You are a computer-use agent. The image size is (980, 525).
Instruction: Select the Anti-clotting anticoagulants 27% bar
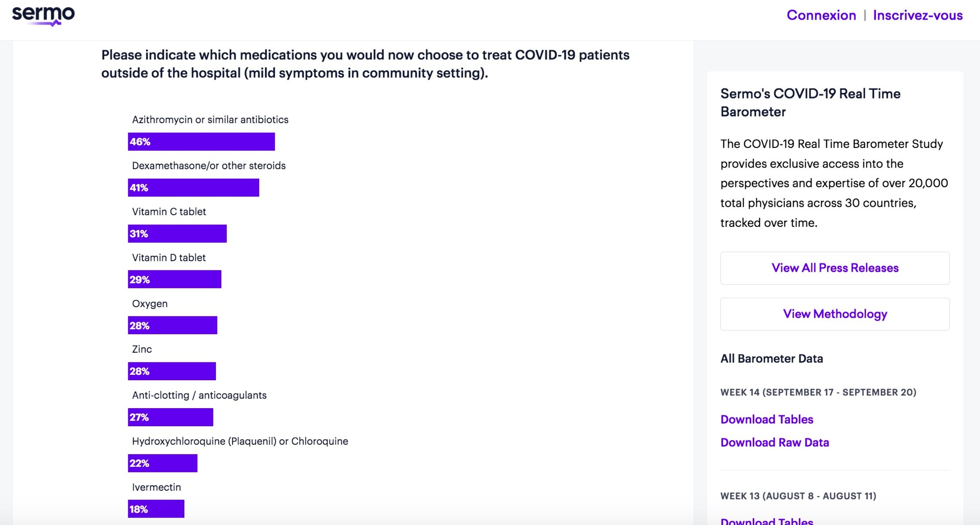point(170,417)
